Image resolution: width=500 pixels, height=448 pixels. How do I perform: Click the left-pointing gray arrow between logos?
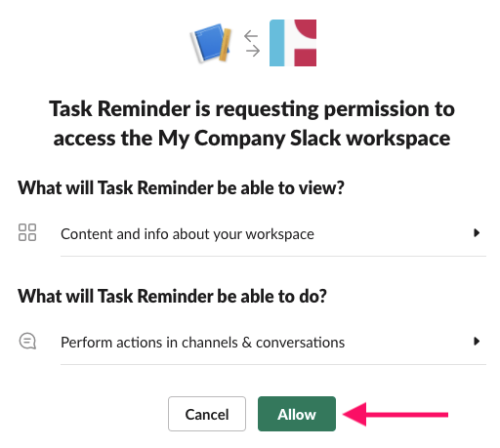click(x=251, y=36)
